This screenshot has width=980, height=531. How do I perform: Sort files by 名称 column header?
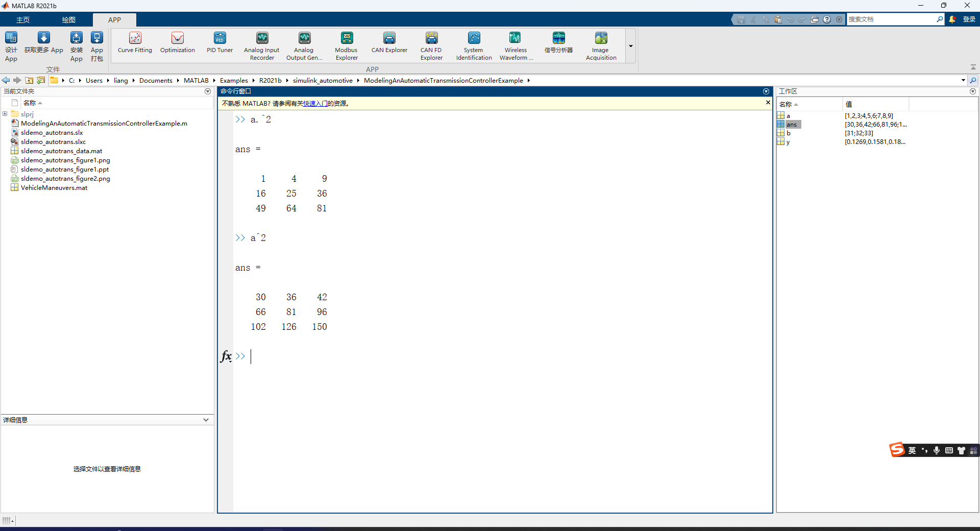30,103
